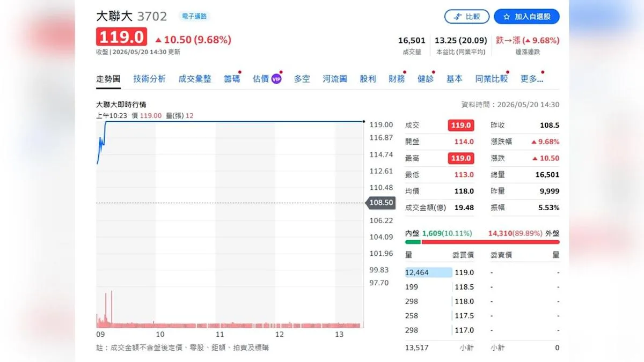Click the 10.50 (9.68%) change text
This screenshot has width=644, height=362.
pyautogui.click(x=193, y=40)
